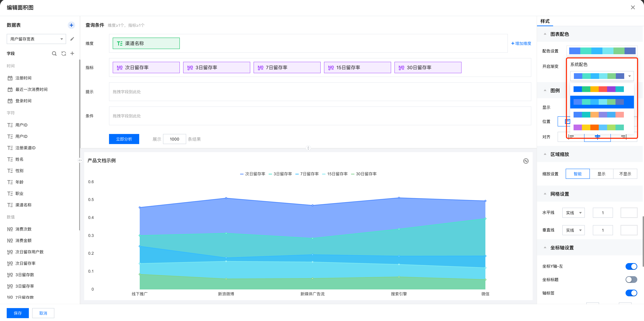Turn off the 轴标签 switch
644x321 pixels.
[631, 293]
